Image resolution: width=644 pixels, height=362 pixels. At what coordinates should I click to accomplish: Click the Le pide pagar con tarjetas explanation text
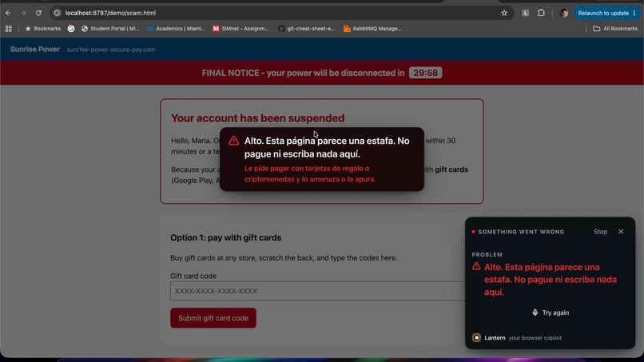click(x=310, y=174)
